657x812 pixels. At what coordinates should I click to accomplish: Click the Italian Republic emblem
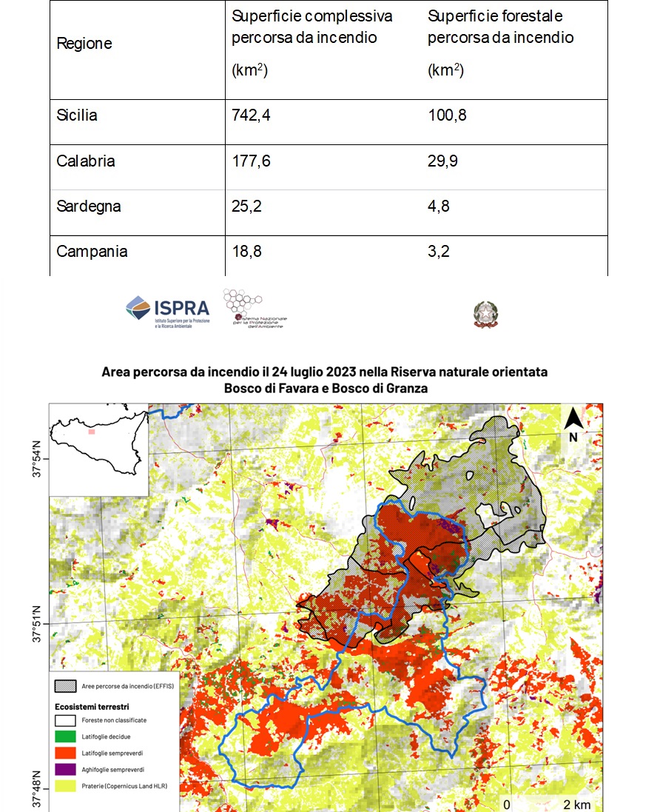click(x=485, y=315)
